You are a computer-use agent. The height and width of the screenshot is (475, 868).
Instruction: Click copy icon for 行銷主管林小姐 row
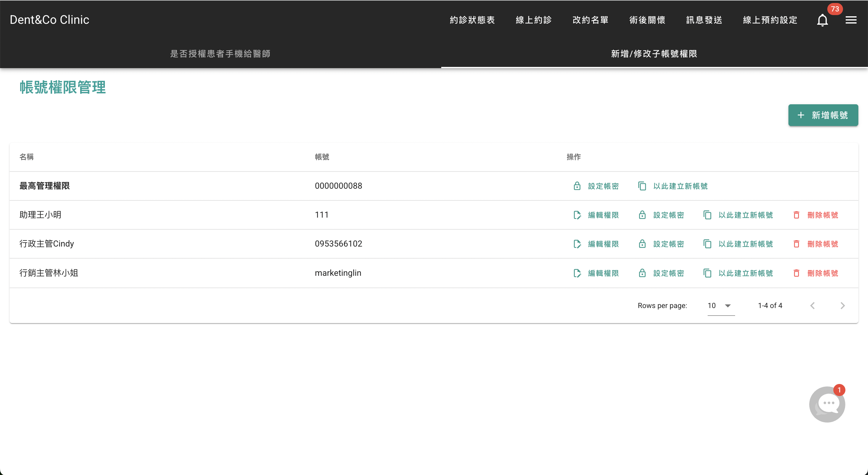coord(707,273)
